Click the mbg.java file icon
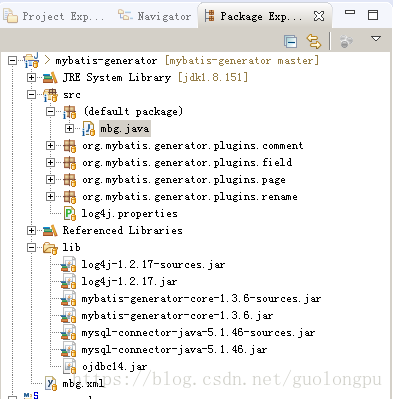Image resolution: width=393 pixels, height=399 pixels. point(88,129)
